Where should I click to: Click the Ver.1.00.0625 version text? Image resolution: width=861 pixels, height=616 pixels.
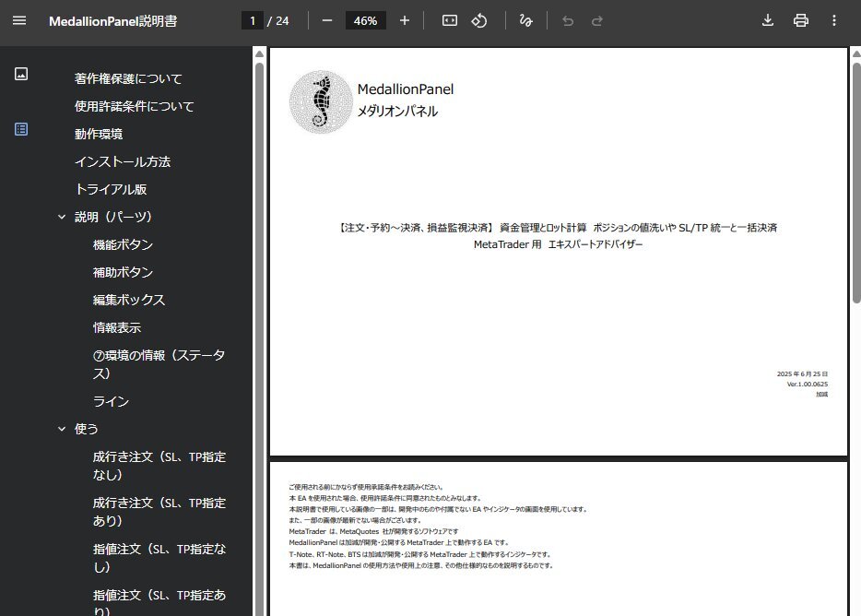coord(808,385)
